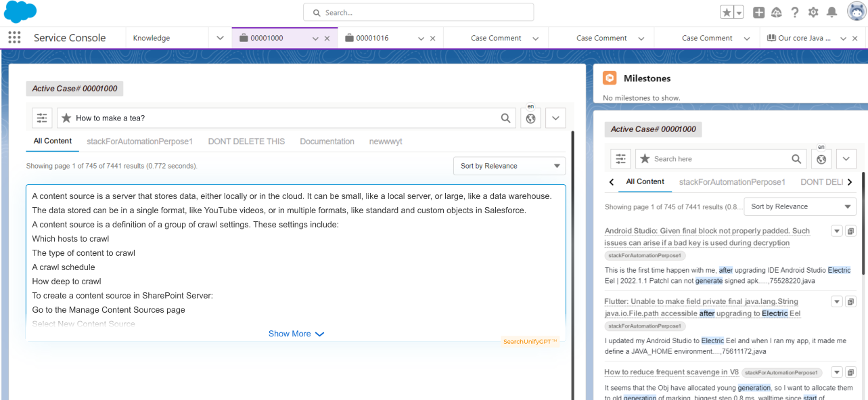The image size is (868, 400).
Task: Open How to reduce frequent scavenge in V8
Action: [670, 372]
